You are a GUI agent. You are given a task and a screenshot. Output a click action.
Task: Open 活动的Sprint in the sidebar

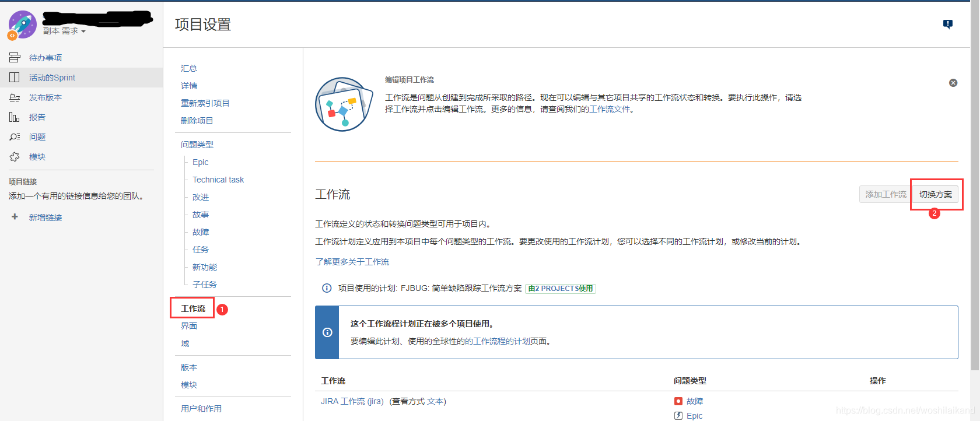[52, 78]
